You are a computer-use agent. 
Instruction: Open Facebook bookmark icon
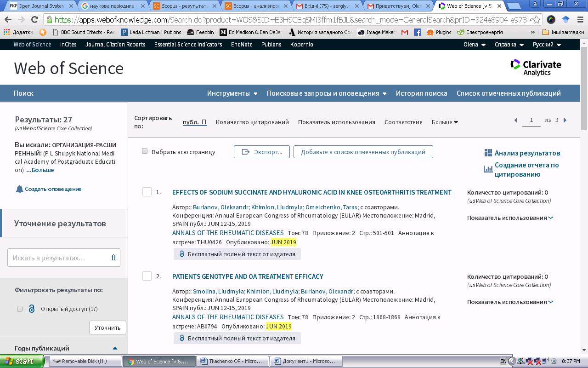click(418, 32)
